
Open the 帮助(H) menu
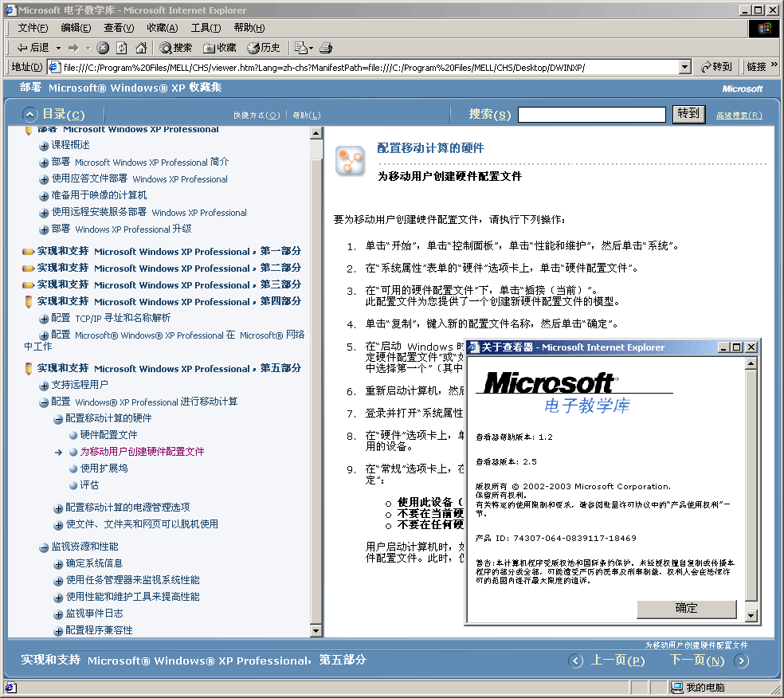[x=249, y=28]
